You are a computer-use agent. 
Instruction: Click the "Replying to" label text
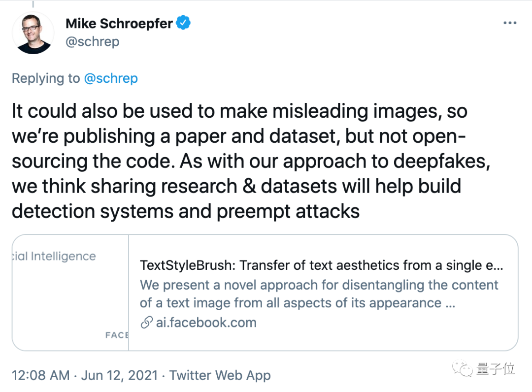click(x=45, y=78)
